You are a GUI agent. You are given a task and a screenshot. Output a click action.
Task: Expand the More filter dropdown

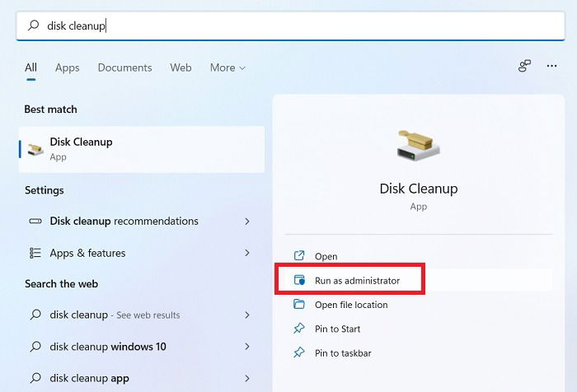coord(228,68)
